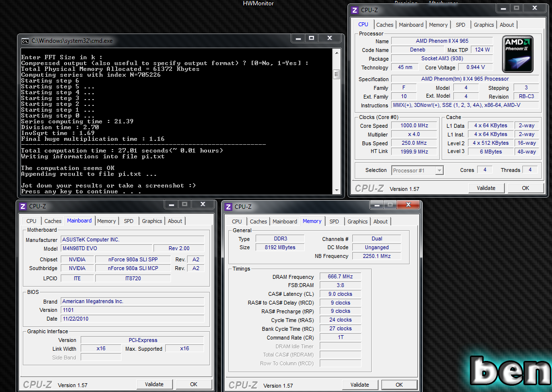The image size is (552, 392).
Task: Click OK in Memory CPU-Z window
Action: tap(399, 385)
